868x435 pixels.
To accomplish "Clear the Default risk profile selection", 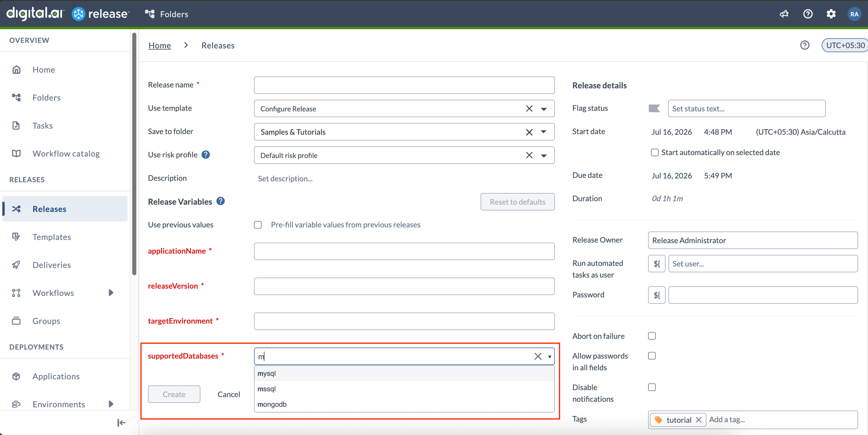I will 529,155.
